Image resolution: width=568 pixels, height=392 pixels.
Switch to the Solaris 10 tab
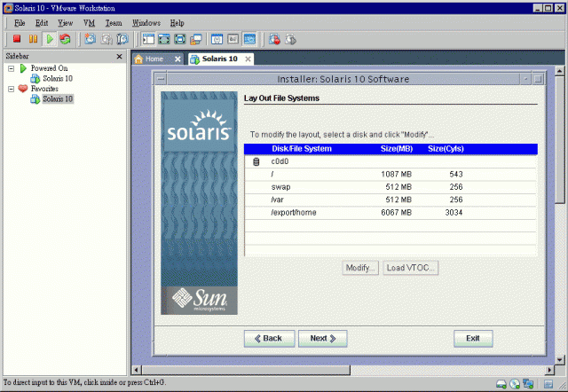click(x=219, y=59)
